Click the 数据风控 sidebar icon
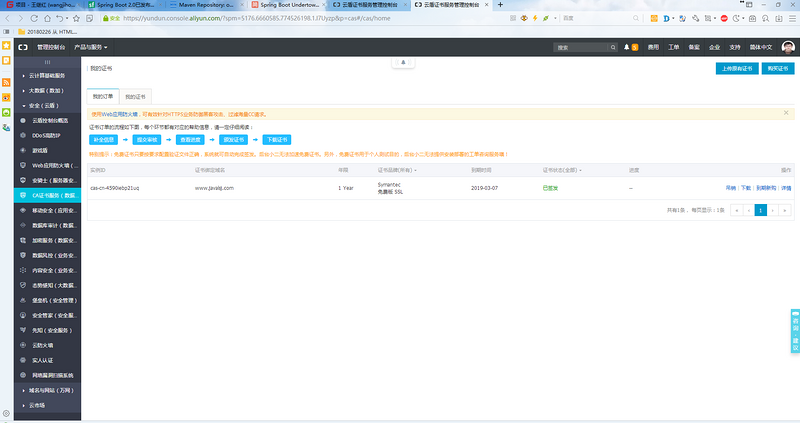Viewport: 800px width, 423px height. [x=23, y=255]
